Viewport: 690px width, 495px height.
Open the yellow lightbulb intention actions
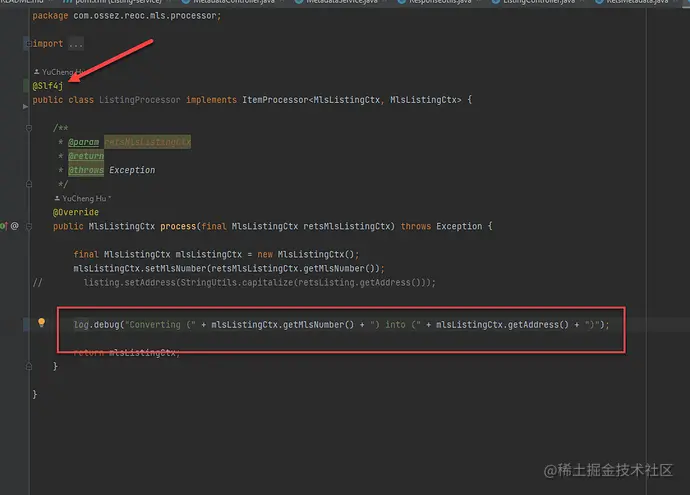coord(41,323)
